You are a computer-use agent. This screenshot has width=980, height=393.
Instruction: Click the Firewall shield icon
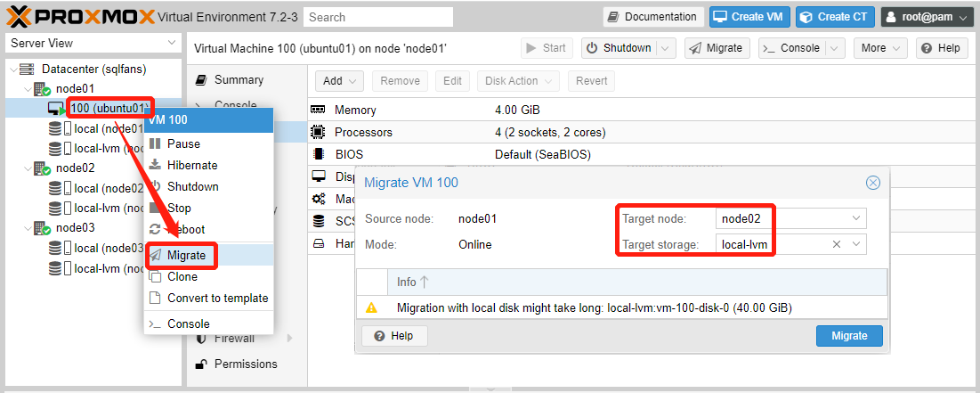coord(201,339)
